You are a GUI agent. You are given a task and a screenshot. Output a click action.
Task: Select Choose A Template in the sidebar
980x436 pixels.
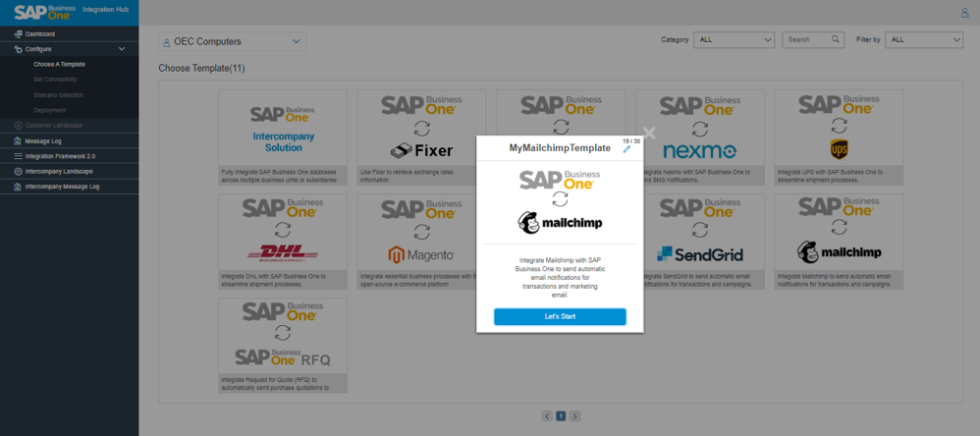point(59,64)
